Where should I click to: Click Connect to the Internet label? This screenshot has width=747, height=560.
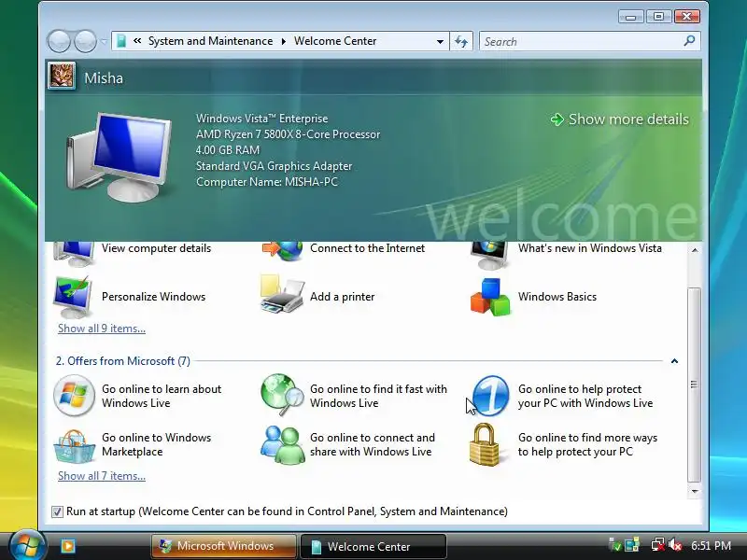click(367, 248)
